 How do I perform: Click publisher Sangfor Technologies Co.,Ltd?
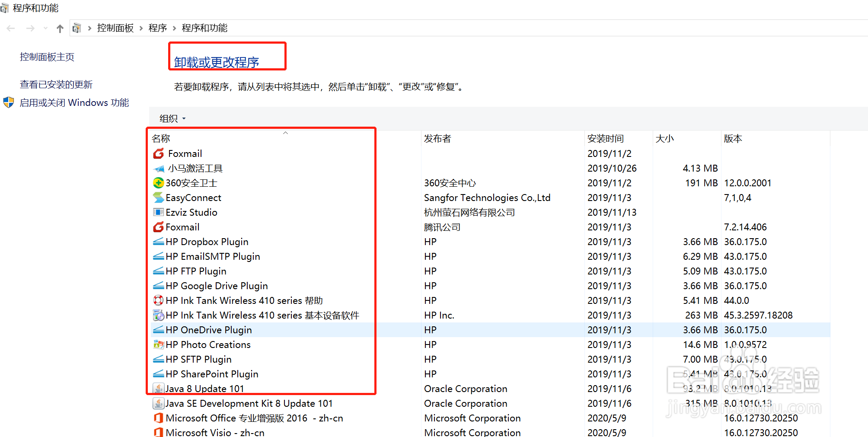click(x=487, y=198)
